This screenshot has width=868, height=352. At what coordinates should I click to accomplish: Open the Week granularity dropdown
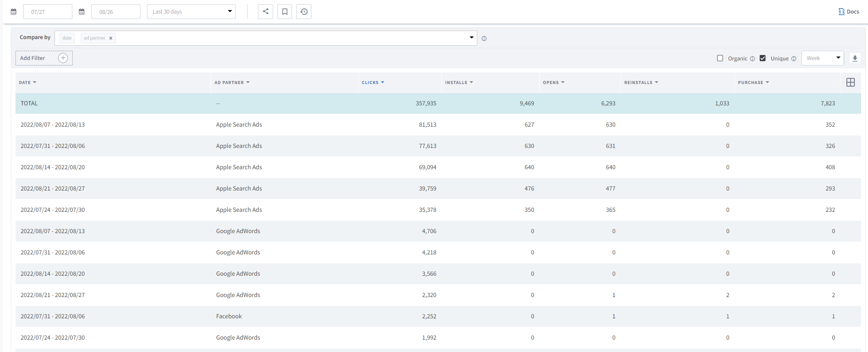click(823, 58)
